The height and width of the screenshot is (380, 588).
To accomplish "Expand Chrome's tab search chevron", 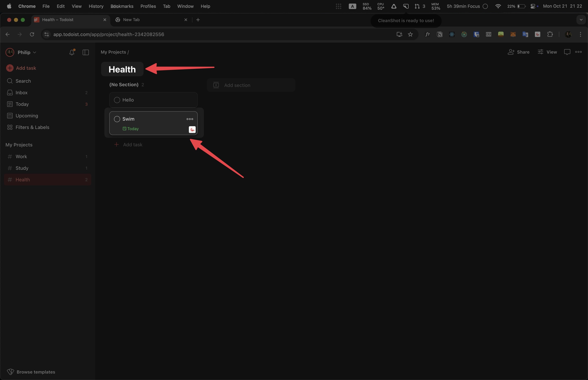I will pos(581,20).
